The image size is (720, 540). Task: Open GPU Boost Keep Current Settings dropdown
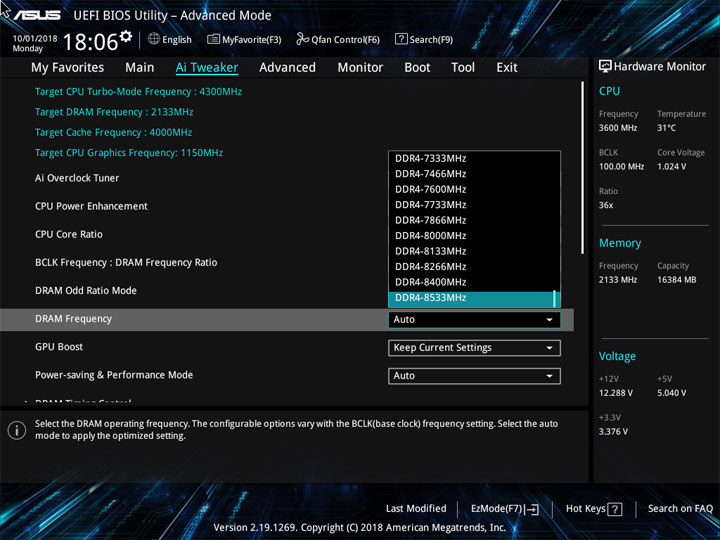(474, 348)
